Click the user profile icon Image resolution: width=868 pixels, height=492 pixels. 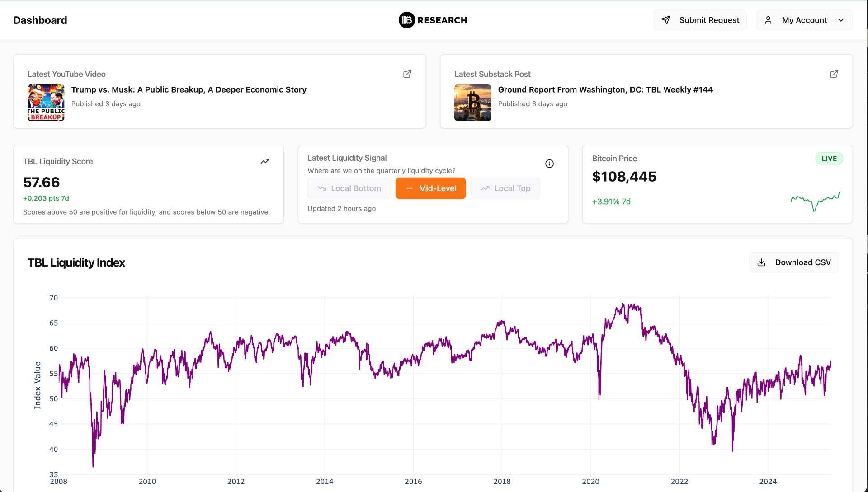pyautogui.click(x=768, y=20)
